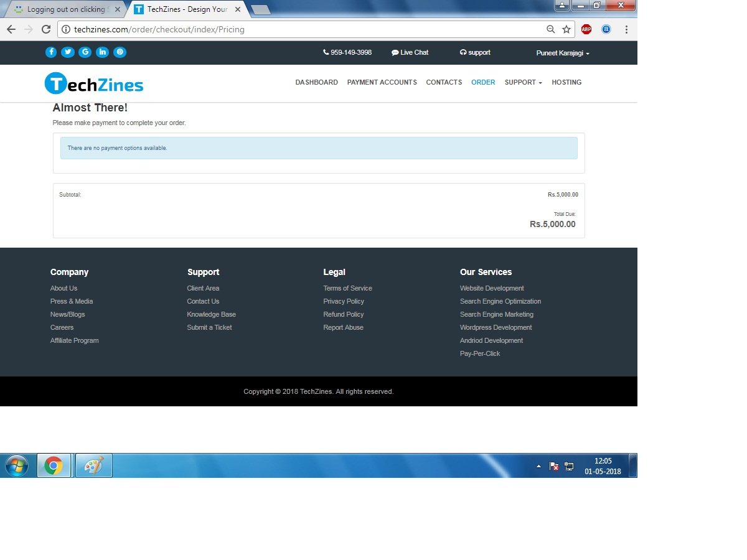Open Report Abuse footer link
747x560 pixels.
pos(343,327)
